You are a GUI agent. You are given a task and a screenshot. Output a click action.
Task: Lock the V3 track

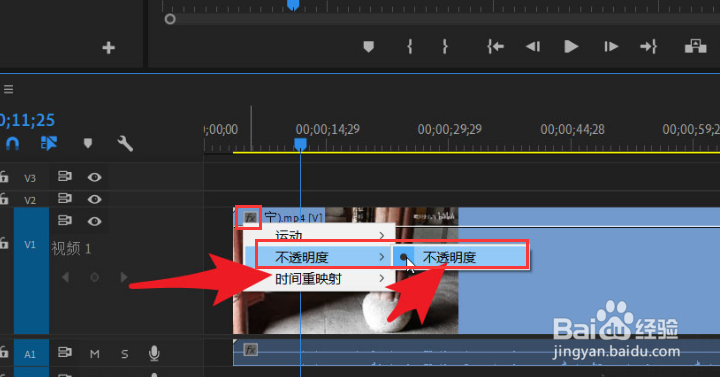point(4,176)
